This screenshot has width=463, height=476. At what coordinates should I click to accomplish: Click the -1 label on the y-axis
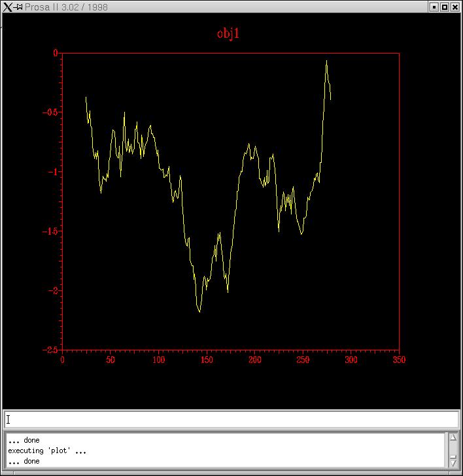click(54, 171)
